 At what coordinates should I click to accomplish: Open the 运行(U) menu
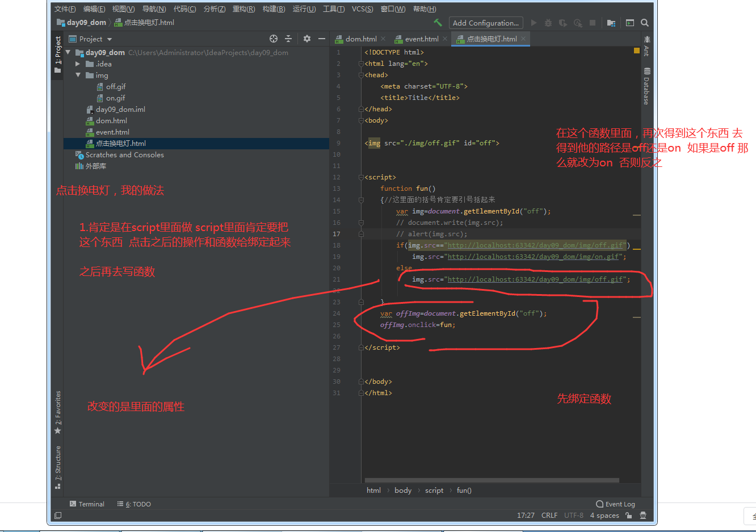click(x=304, y=9)
